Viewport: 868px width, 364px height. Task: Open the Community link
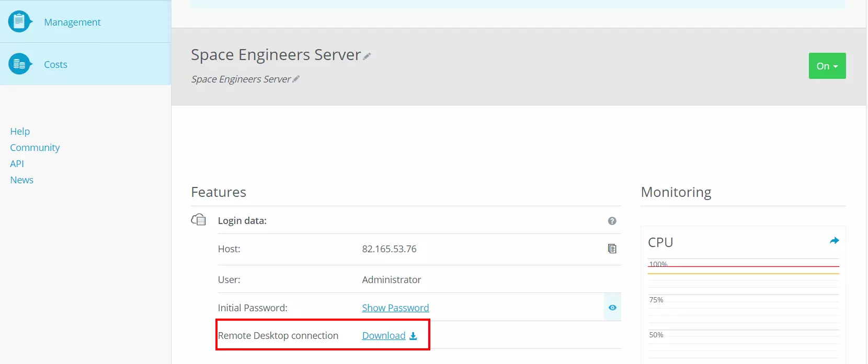[35, 147]
